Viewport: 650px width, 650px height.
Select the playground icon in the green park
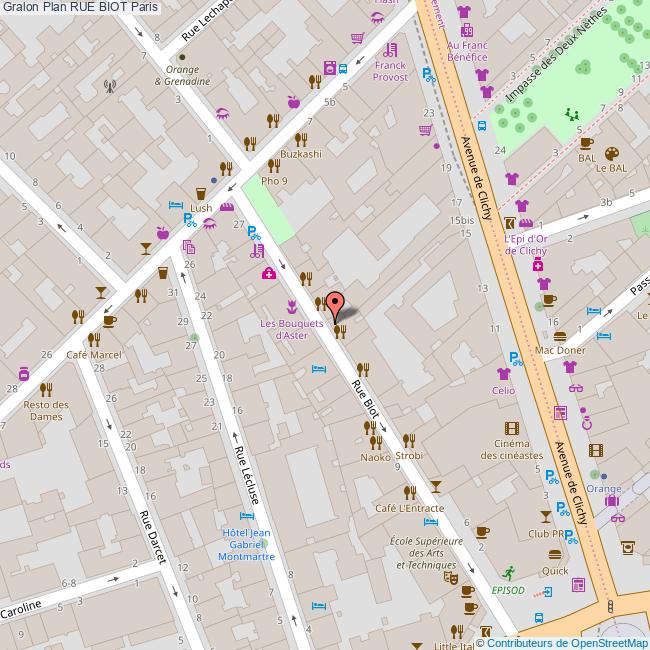573,115
